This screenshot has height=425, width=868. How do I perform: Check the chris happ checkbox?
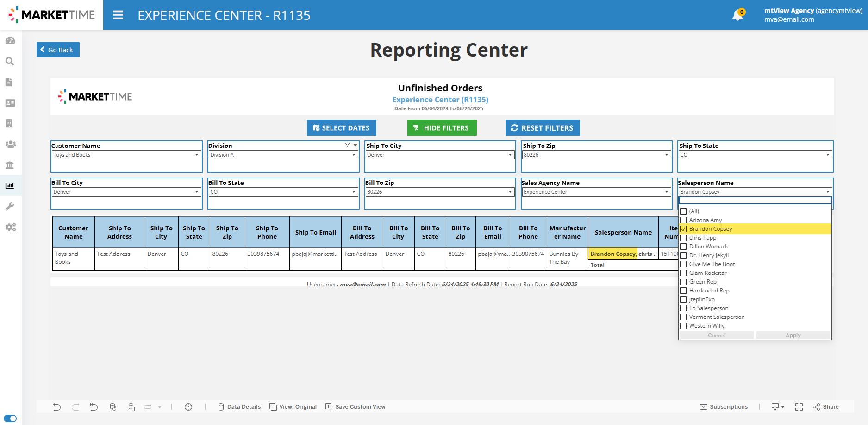click(x=683, y=238)
